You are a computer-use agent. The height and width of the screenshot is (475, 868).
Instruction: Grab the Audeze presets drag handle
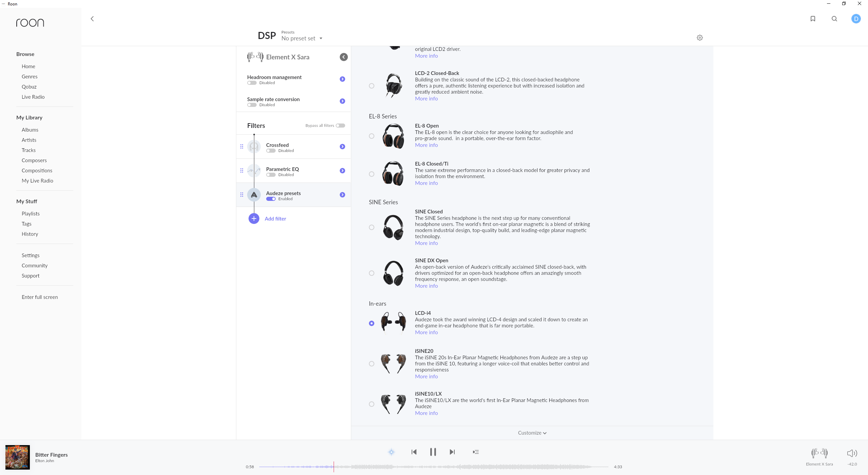click(x=242, y=195)
